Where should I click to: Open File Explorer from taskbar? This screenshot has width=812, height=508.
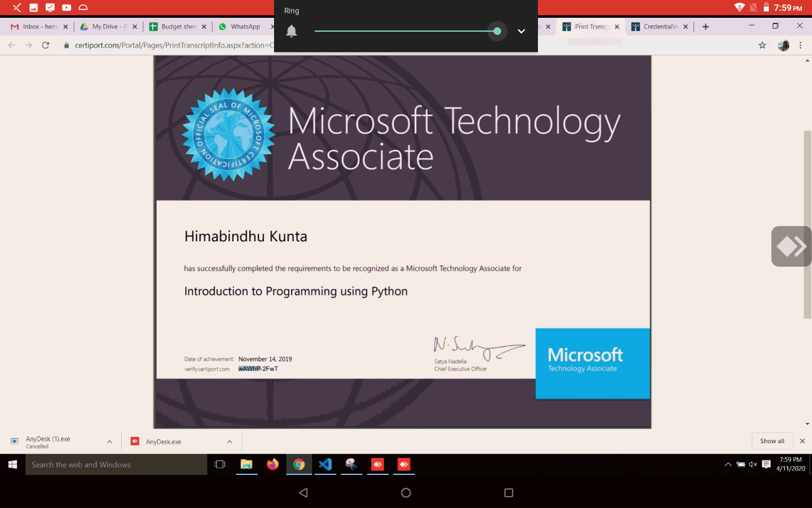pyautogui.click(x=246, y=464)
